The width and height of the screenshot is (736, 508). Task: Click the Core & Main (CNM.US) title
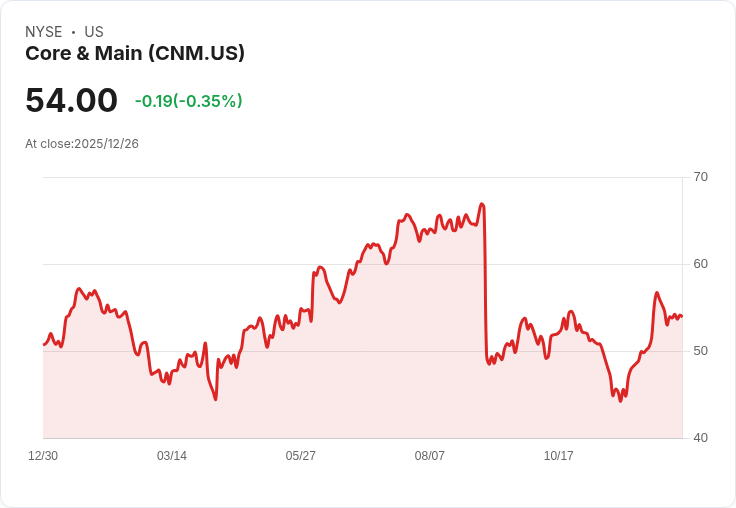click(135, 53)
